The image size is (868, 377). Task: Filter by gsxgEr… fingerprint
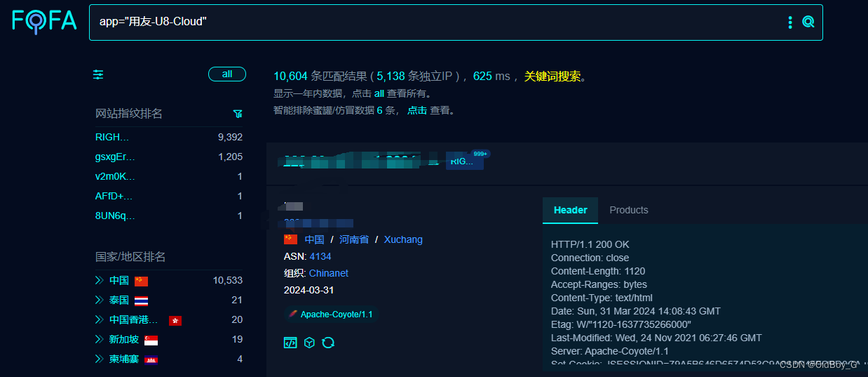(115, 157)
